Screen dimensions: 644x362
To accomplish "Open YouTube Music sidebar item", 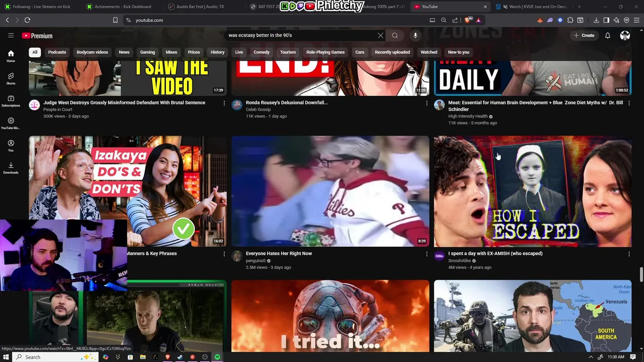I will (x=11, y=123).
